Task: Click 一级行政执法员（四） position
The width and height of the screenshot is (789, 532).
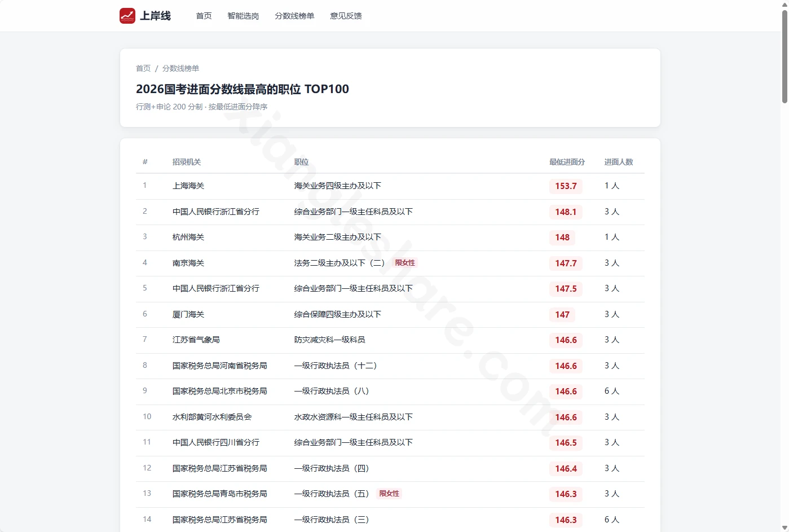Action: tap(332, 468)
